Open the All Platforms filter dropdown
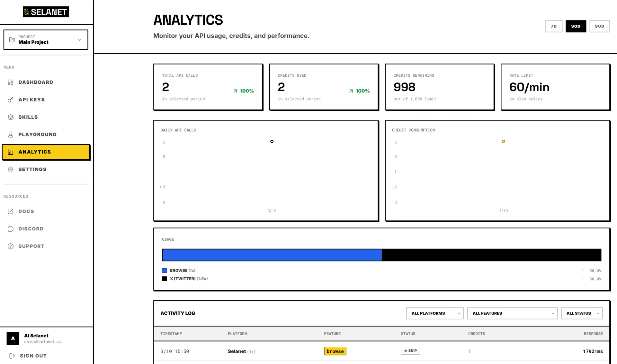The height and width of the screenshot is (364, 617). click(x=434, y=313)
